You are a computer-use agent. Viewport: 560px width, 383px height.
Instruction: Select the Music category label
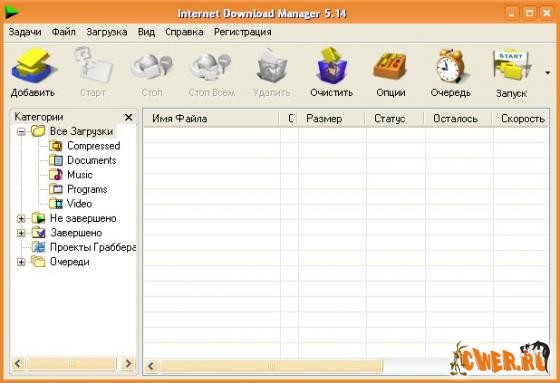coord(80,175)
